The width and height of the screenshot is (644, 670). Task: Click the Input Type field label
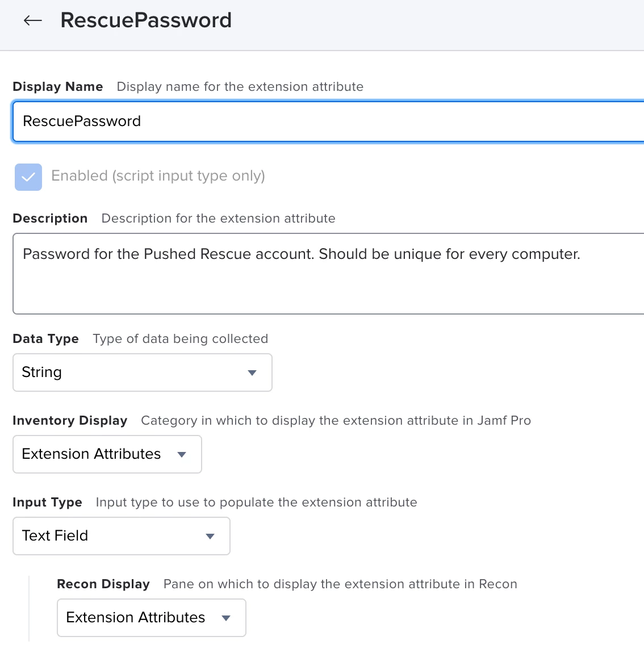coord(48,502)
